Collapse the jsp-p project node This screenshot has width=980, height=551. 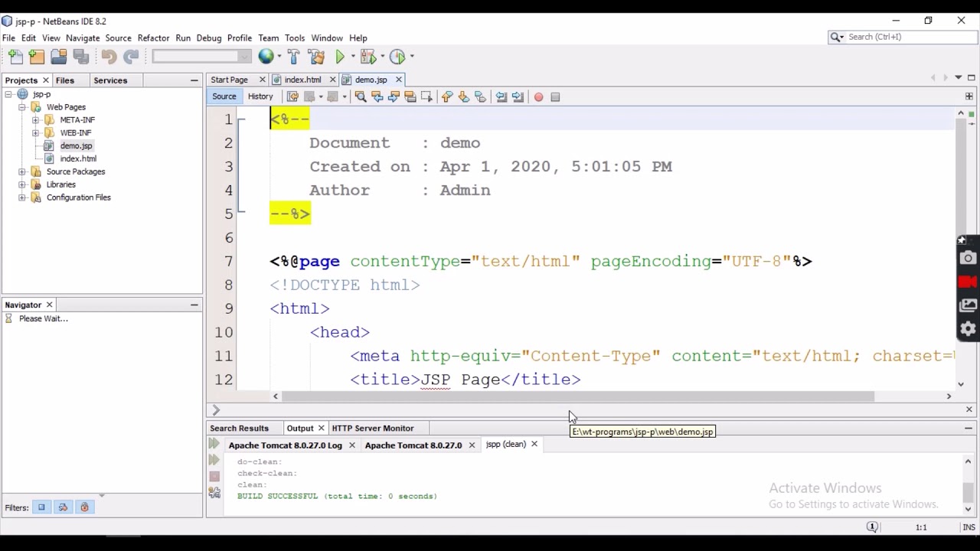click(x=8, y=94)
